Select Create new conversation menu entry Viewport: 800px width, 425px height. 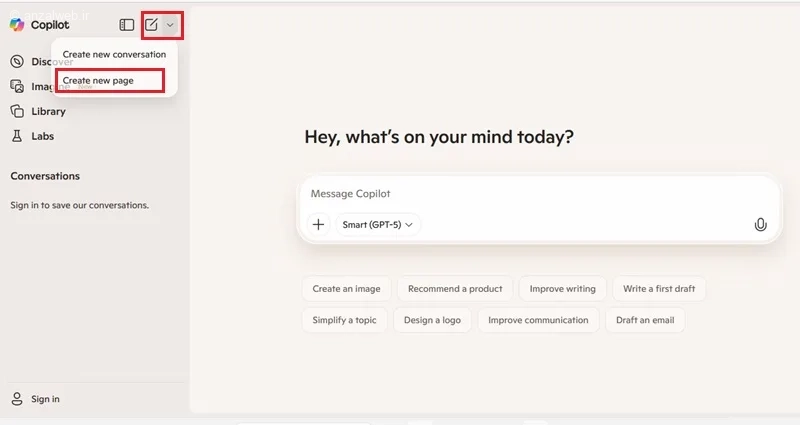pos(114,54)
